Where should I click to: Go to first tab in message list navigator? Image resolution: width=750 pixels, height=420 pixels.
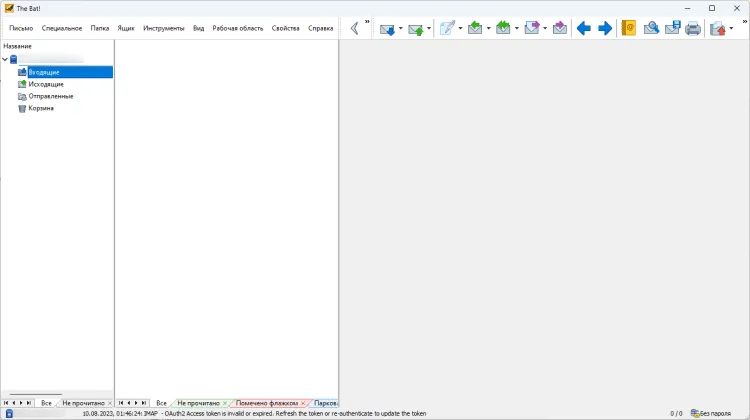click(121, 403)
